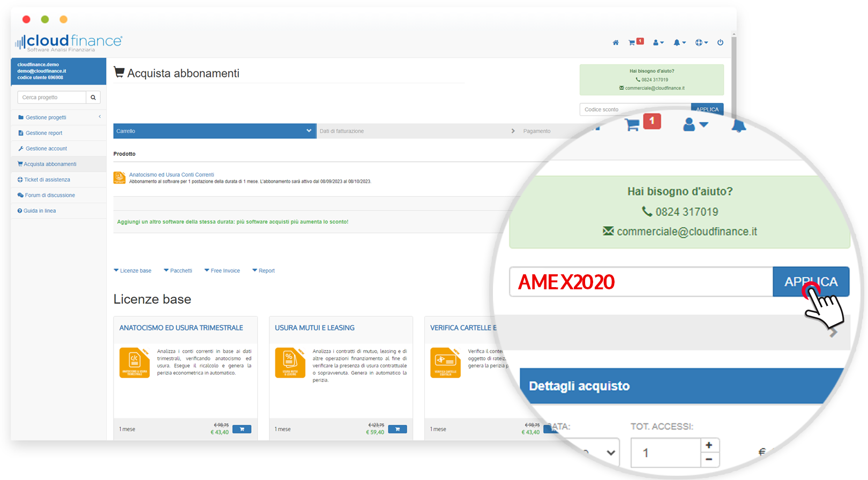868x480 pixels.
Task: Click the orange product icon in cart row
Action: point(119,177)
